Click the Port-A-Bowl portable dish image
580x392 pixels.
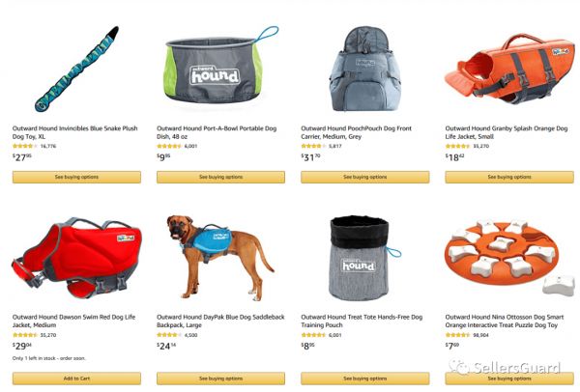click(220, 65)
